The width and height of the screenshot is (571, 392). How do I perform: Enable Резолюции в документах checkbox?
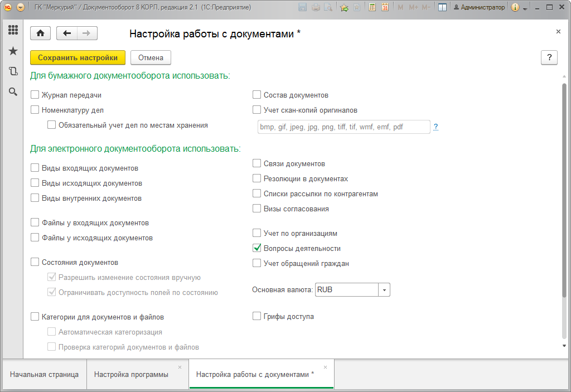point(257,178)
